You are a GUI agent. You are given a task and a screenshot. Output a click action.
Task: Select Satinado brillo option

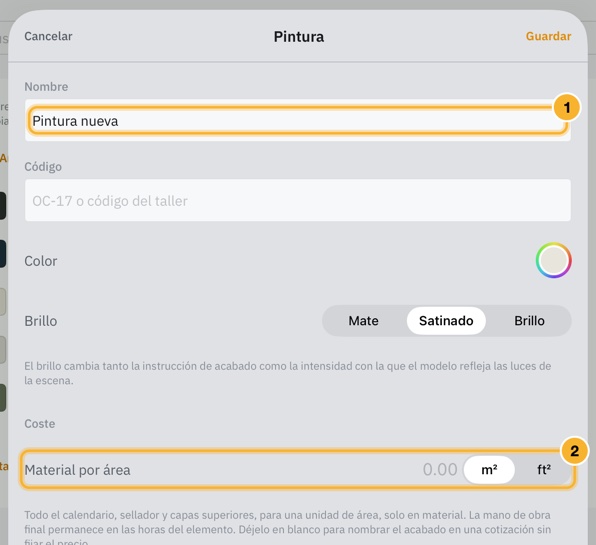point(446,321)
